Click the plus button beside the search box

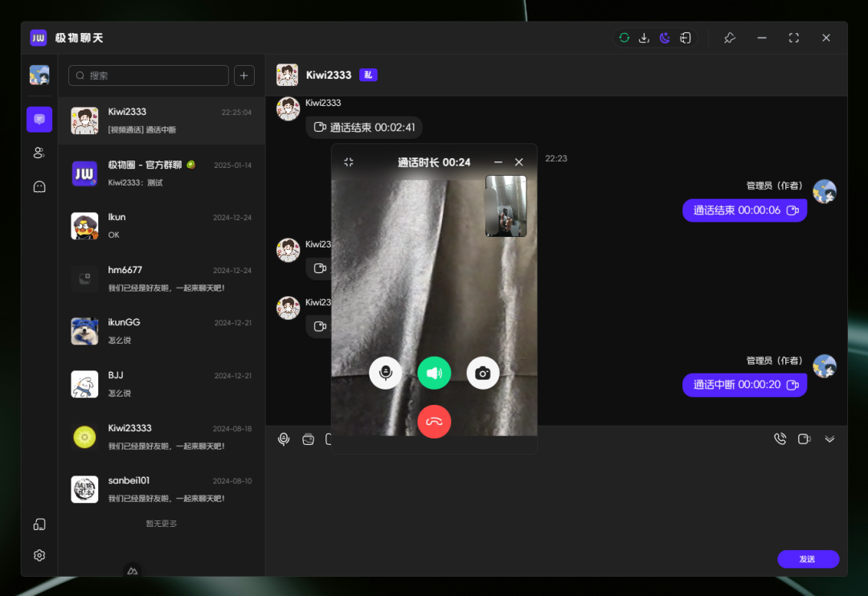244,76
